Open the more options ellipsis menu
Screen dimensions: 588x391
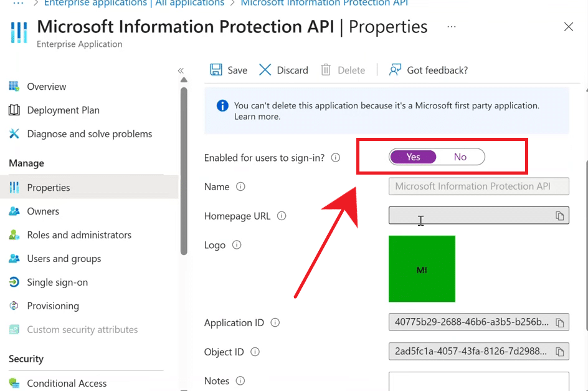coord(452,27)
